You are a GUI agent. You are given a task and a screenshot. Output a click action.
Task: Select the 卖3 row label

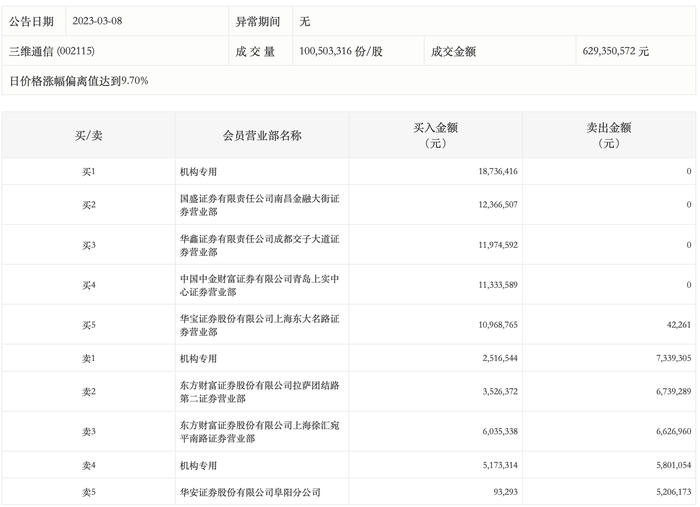(x=88, y=432)
